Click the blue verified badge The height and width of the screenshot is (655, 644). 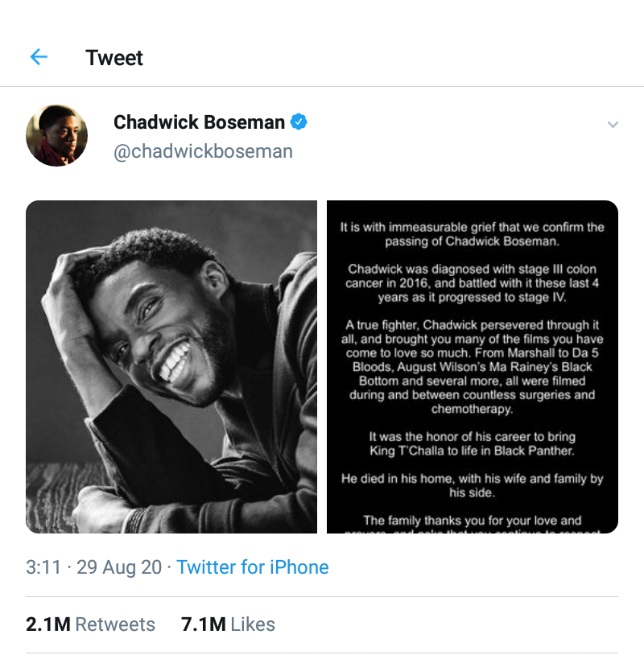coord(299,122)
